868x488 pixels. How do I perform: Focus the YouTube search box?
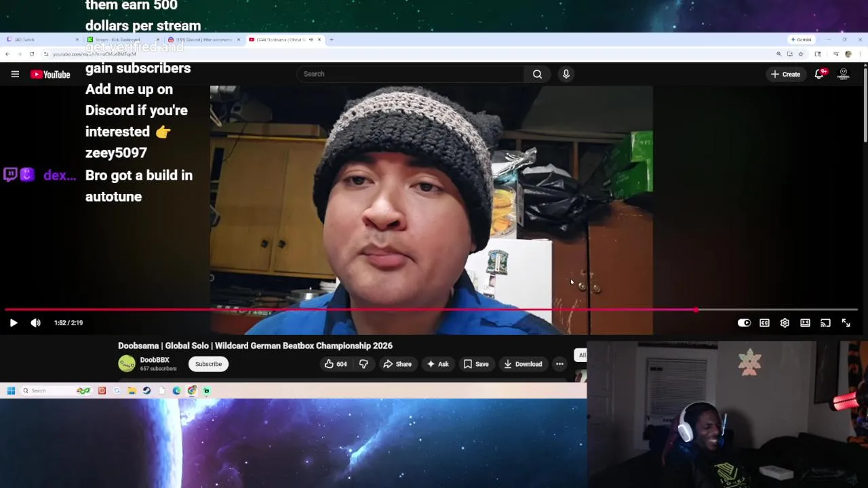click(x=410, y=74)
